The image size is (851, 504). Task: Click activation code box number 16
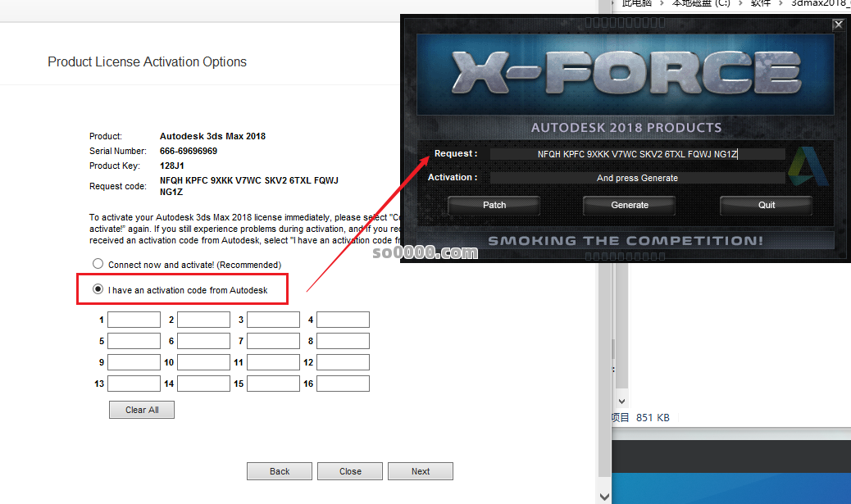point(343,384)
